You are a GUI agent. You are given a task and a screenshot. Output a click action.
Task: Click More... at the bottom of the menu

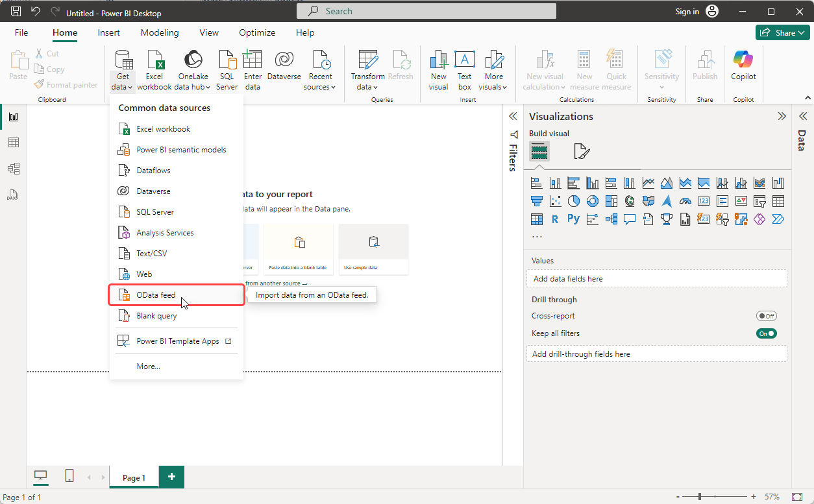click(x=177, y=366)
